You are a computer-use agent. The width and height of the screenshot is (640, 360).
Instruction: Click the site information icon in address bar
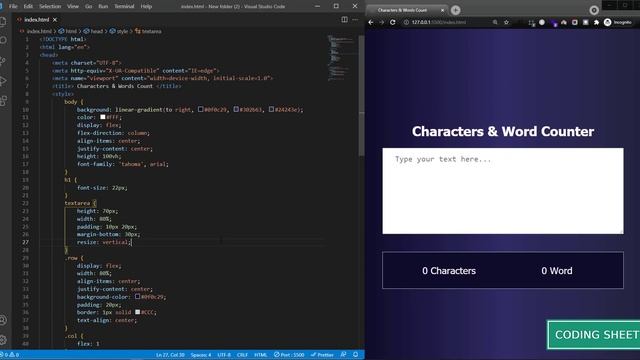pos(406,22)
